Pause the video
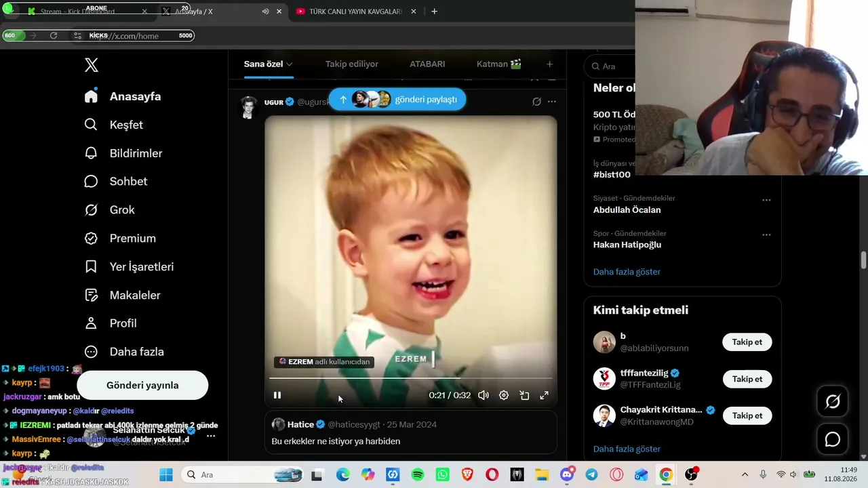 [x=277, y=395]
